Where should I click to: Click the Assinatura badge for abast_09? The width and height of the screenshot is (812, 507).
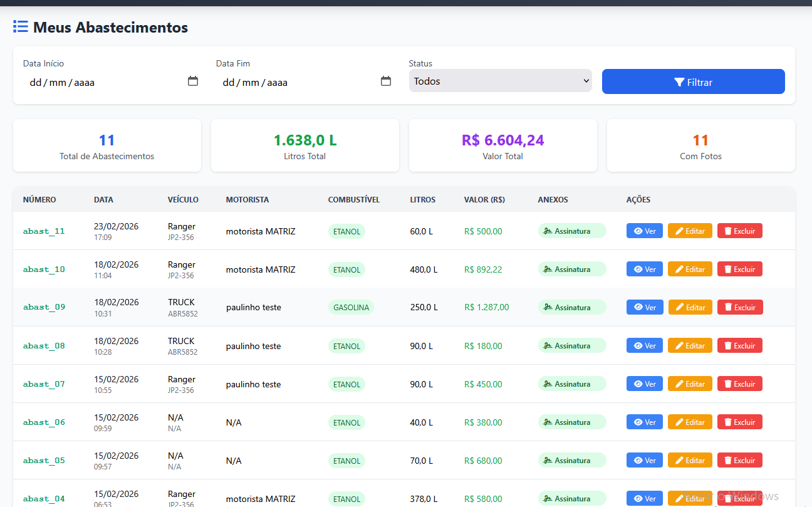tap(572, 308)
